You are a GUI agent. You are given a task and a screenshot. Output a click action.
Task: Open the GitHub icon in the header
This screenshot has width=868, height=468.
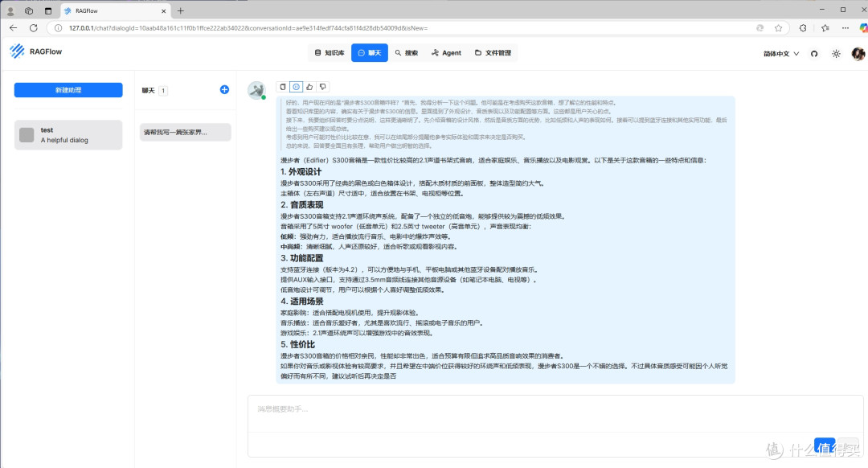point(813,54)
